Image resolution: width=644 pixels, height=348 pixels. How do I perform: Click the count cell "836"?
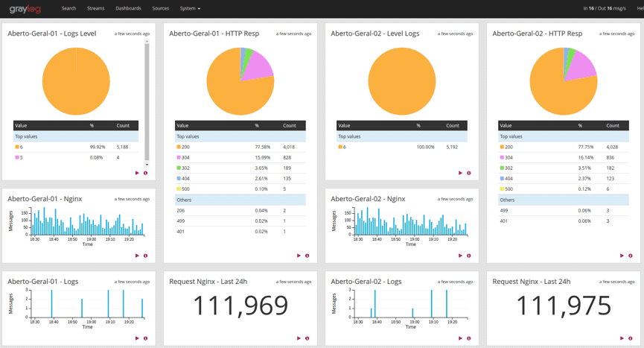(610, 157)
